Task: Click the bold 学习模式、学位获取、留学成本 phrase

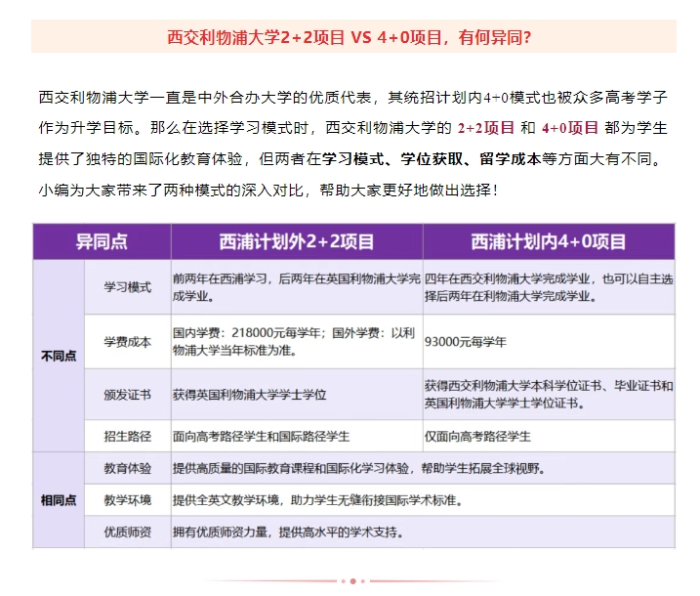Action: pyautogui.click(x=432, y=158)
